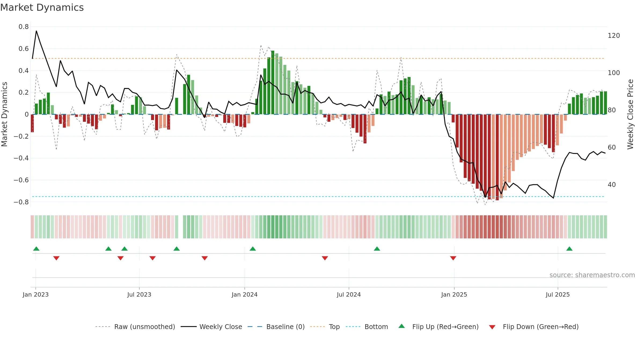This screenshot has height=362, width=644.
Task: Select the red flip-down marker around October 2023
Action: click(205, 258)
